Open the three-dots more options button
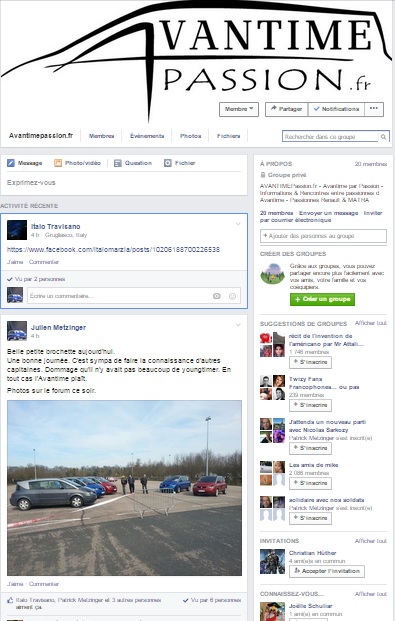The height and width of the screenshot is (621, 395). 374,109
